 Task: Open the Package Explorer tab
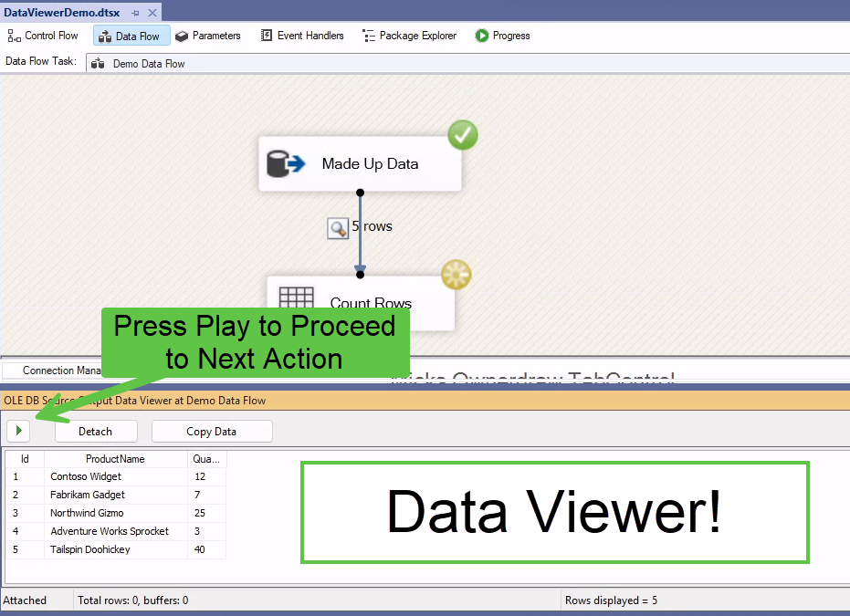[x=409, y=36]
